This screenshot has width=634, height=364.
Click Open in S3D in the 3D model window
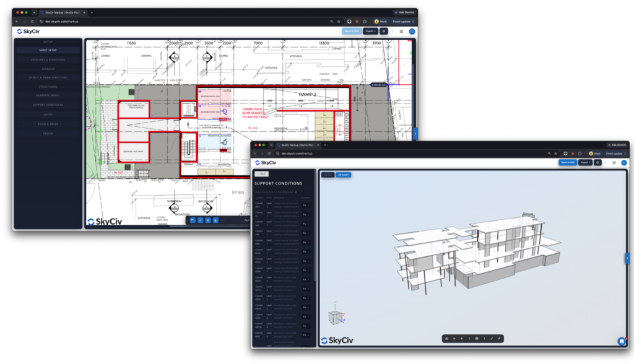click(568, 163)
